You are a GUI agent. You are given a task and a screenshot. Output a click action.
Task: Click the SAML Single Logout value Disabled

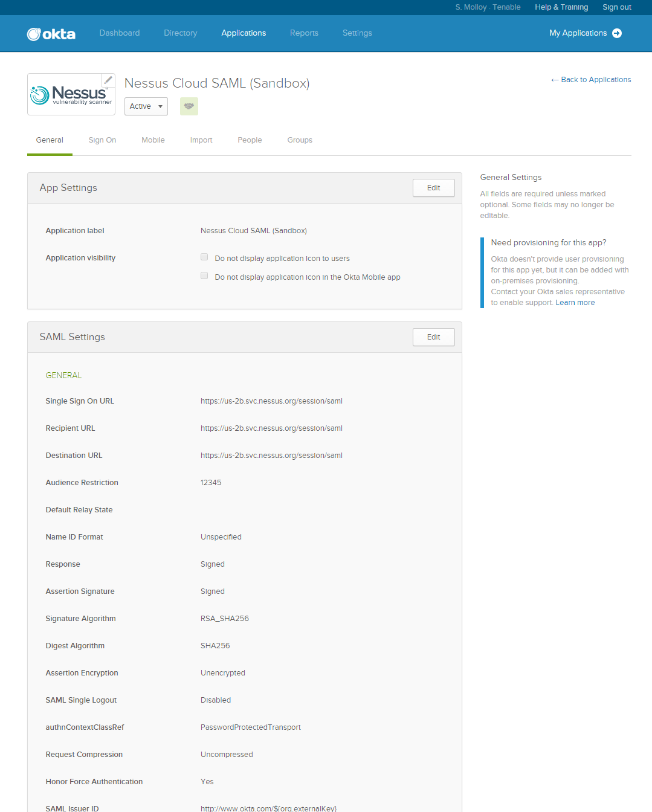216,700
